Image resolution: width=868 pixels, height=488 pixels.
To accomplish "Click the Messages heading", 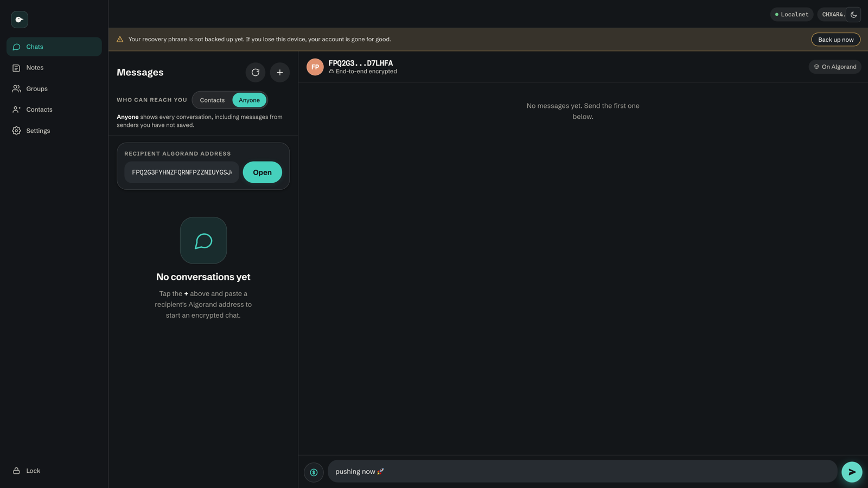I will point(140,73).
